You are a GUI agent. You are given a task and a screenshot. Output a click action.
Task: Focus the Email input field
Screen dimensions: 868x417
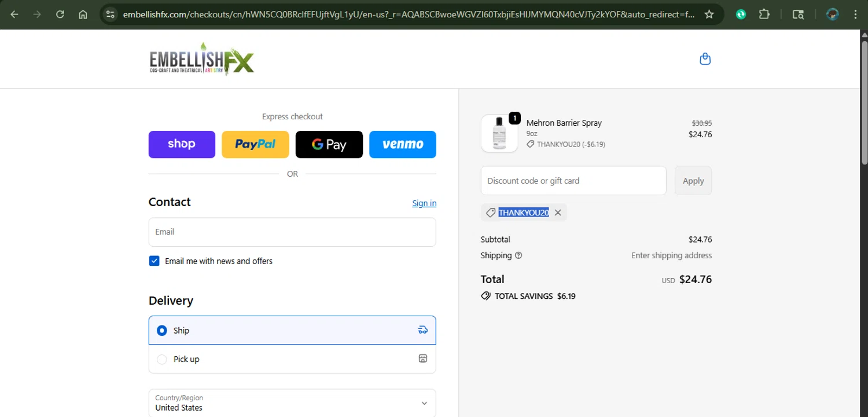click(x=292, y=232)
